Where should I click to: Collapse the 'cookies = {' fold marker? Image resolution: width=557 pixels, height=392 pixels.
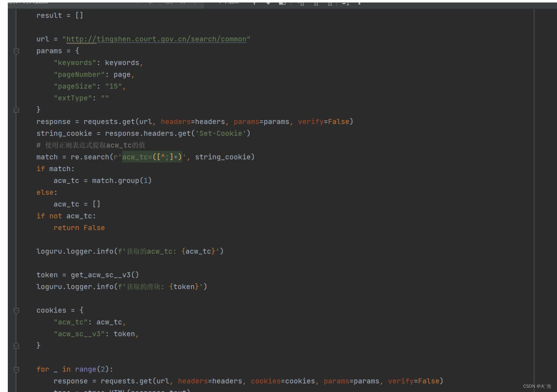[x=16, y=311]
